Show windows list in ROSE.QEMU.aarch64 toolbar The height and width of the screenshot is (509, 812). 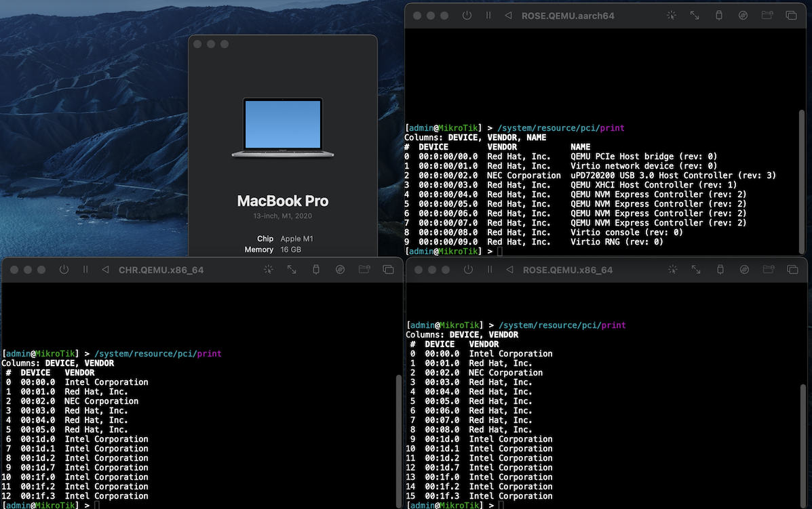(x=791, y=16)
